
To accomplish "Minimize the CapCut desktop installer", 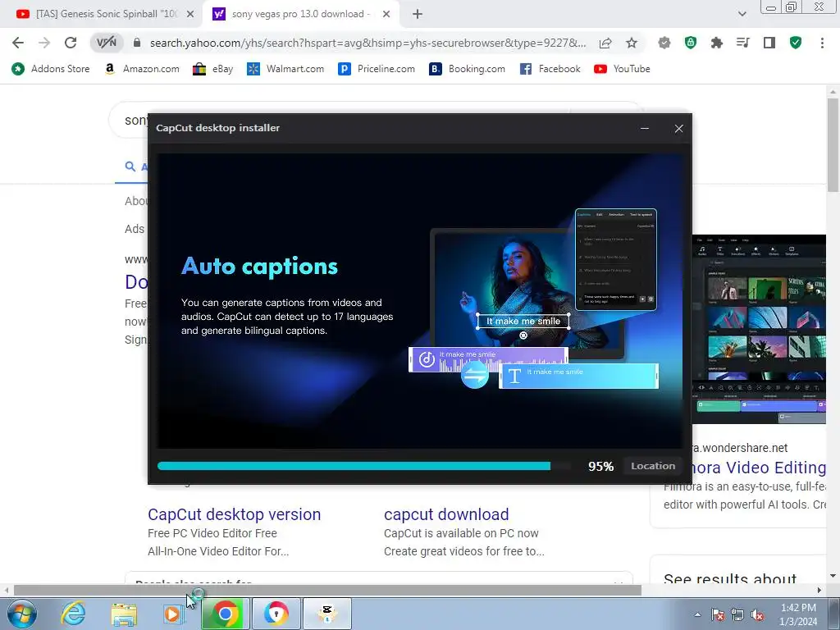I will point(645,129).
